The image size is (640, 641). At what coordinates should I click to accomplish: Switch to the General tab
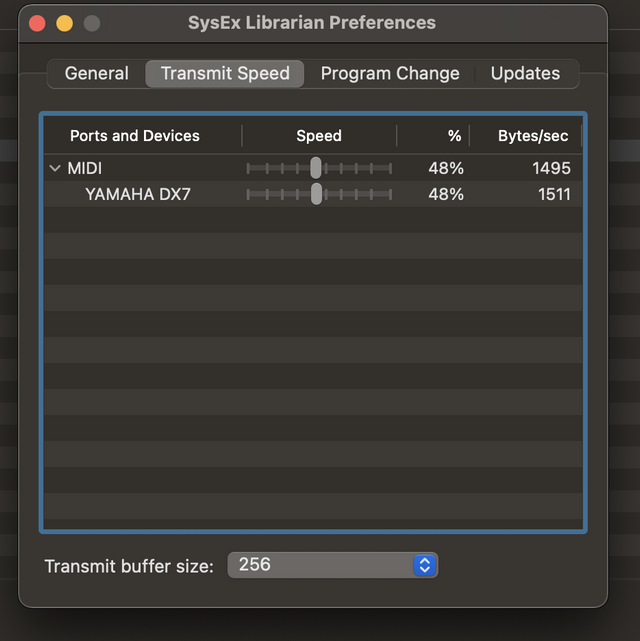(x=96, y=73)
